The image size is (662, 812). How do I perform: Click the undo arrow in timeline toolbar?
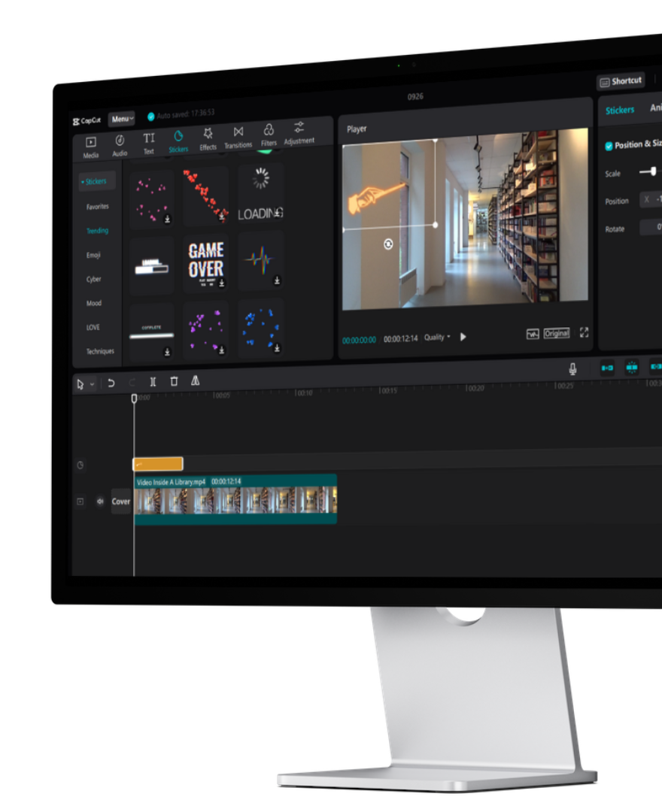(x=111, y=383)
